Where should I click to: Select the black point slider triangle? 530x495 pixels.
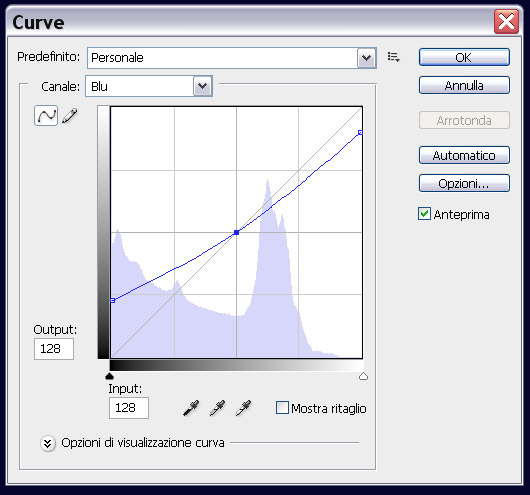click(110, 376)
